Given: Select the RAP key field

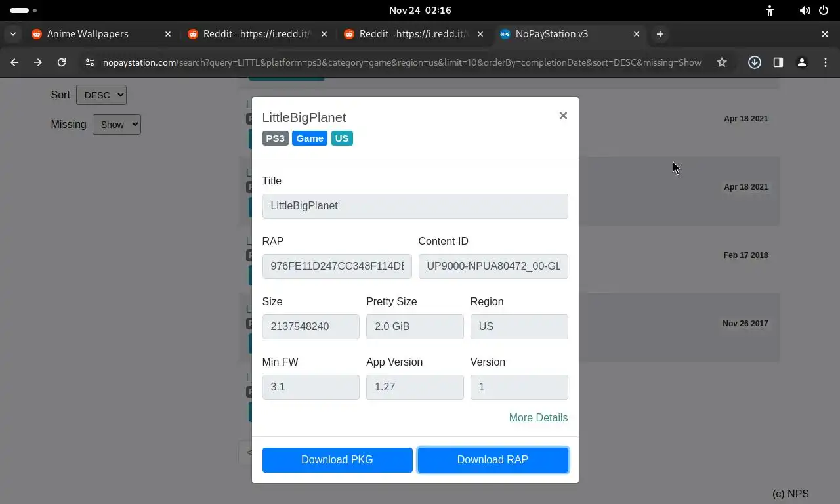Looking at the screenshot, I should [337, 266].
